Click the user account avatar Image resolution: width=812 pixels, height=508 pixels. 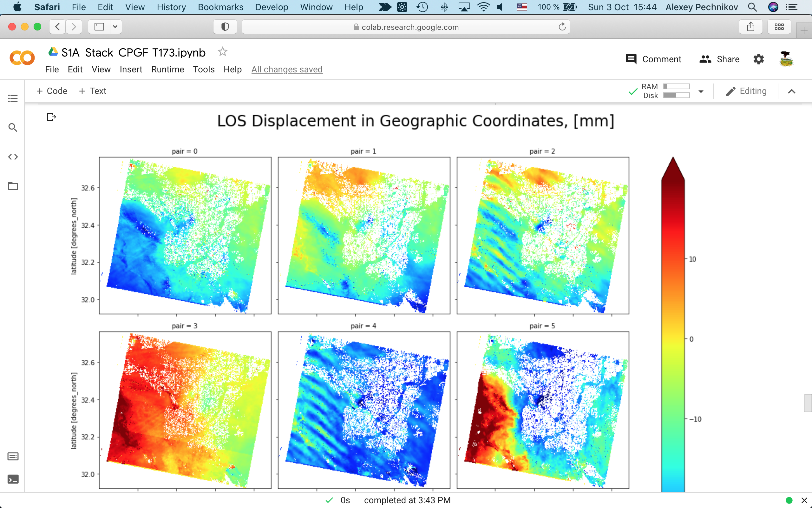coord(786,59)
